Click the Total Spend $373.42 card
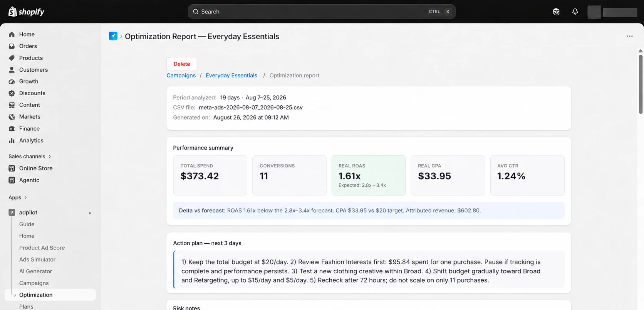Screen dimensions: 644x310 (x=210, y=175)
